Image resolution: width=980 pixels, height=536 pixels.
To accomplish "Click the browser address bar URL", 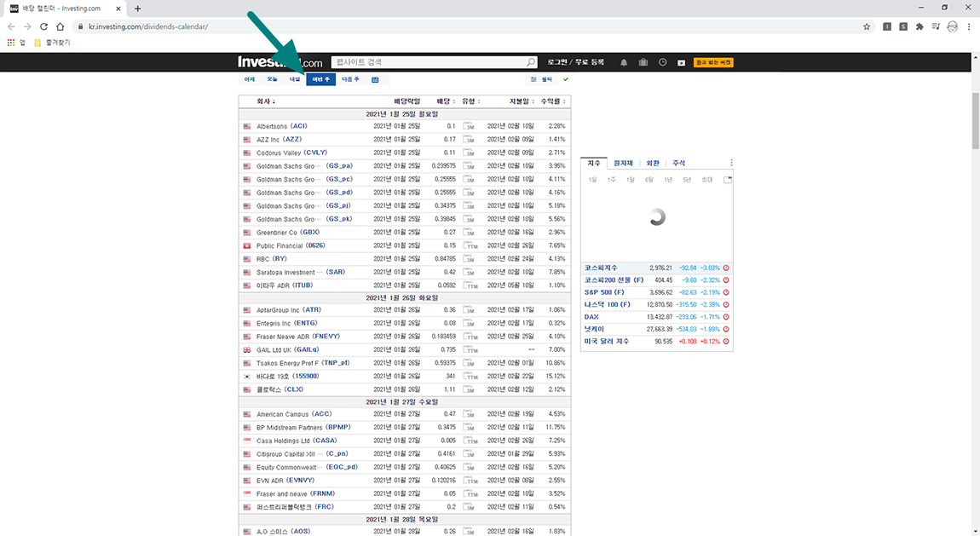I will tap(148, 26).
